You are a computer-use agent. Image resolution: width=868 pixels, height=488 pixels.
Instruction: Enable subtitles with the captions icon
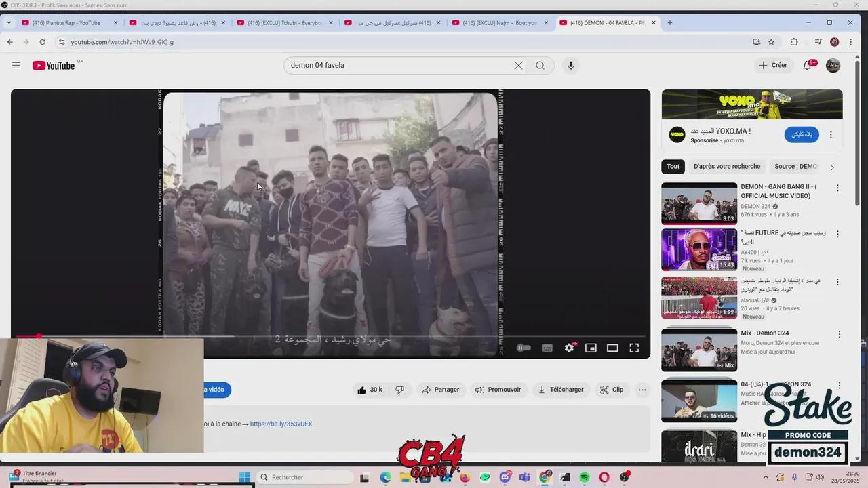[547, 348]
